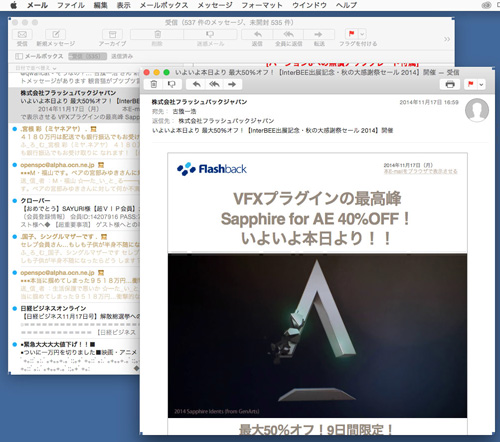Click the junk bag icon beside 宮根 彩
The width and height of the screenshot is (500, 442).
[x=94, y=129]
